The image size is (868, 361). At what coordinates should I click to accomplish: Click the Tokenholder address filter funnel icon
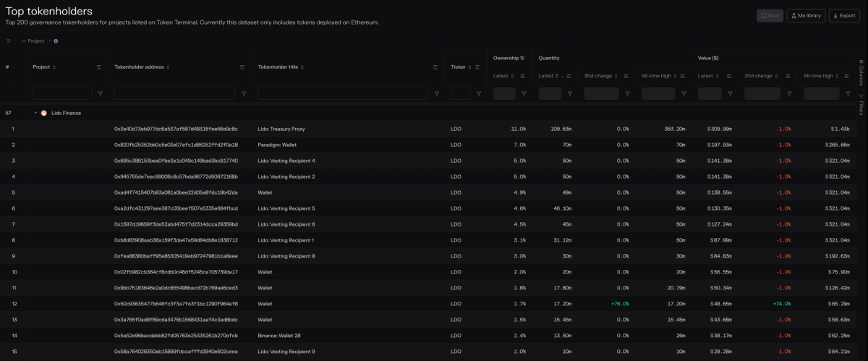pyautogui.click(x=243, y=93)
